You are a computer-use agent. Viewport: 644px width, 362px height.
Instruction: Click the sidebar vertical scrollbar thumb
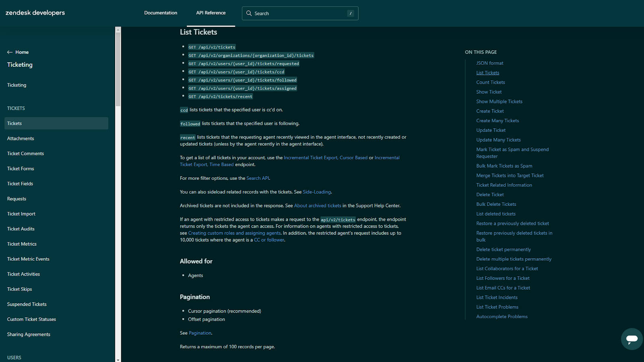click(x=118, y=68)
